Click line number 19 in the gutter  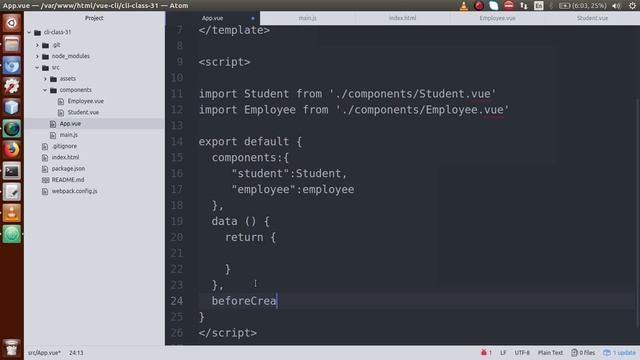click(x=177, y=221)
